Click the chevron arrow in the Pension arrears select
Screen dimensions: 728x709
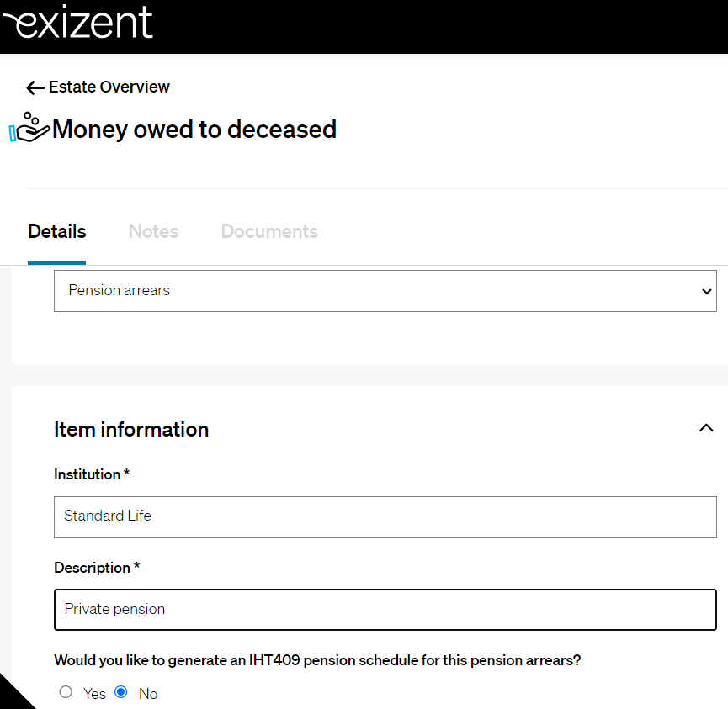(705, 291)
